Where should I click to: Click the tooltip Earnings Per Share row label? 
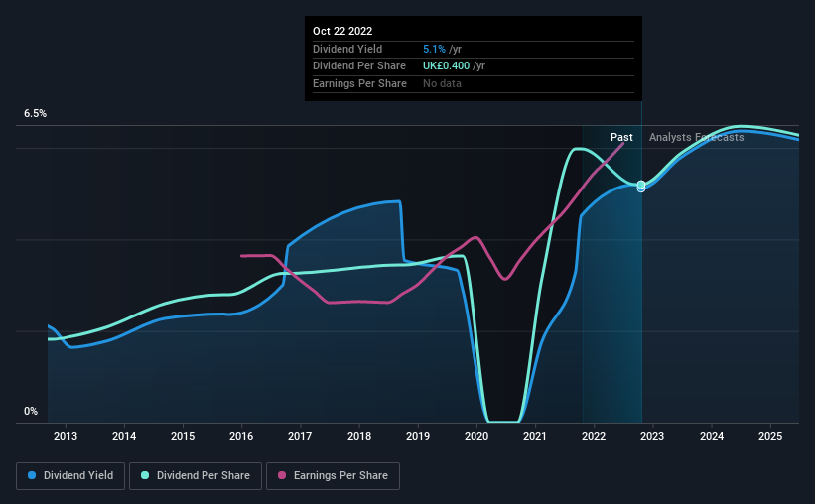pyautogui.click(x=359, y=83)
